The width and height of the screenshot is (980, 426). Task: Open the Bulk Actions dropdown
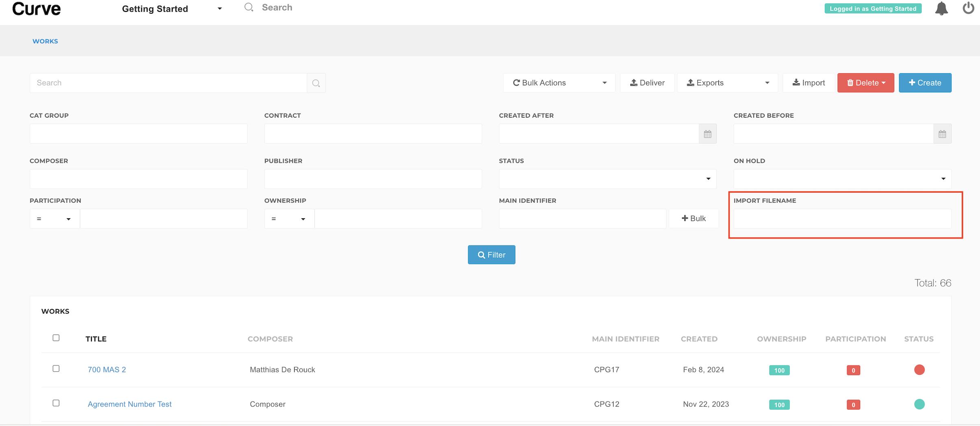tap(559, 83)
